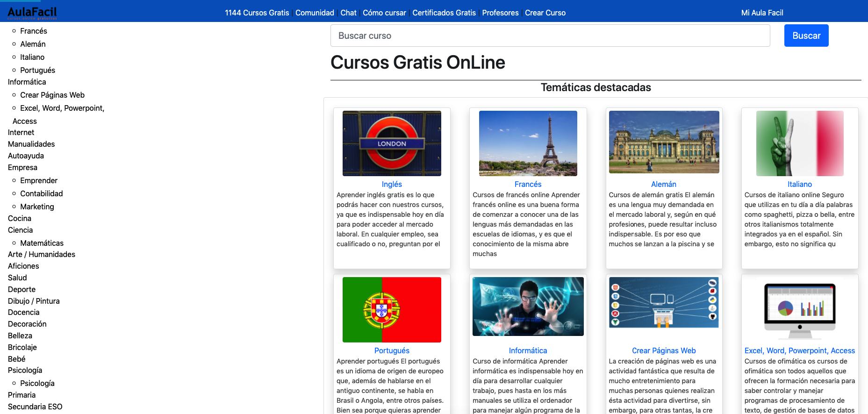The height and width of the screenshot is (414, 868).
Task: Open the Chat link in navbar
Action: [348, 13]
